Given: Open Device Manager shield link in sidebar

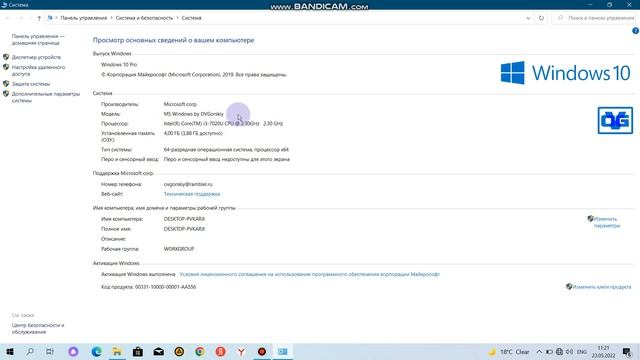Looking at the screenshot, I should point(36,57).
